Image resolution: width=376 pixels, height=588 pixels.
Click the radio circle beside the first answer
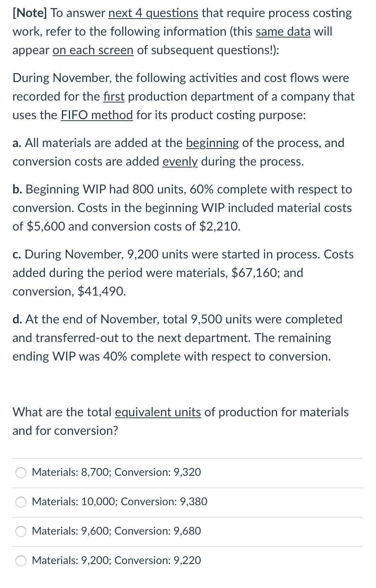pyautogui.click(x=21, y=472)
